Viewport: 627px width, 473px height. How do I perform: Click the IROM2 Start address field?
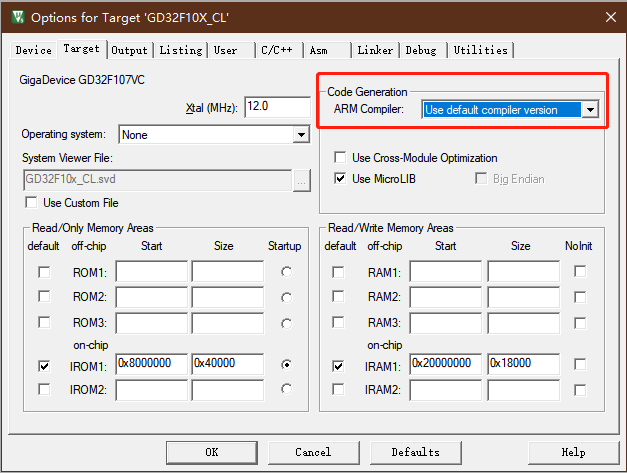click(x=152, y=390)
